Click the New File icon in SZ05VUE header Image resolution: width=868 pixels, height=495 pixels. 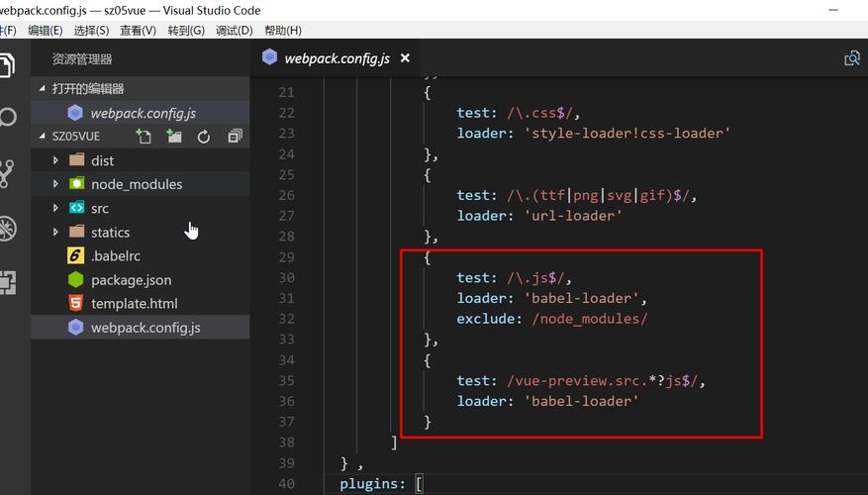coord(144,137)
